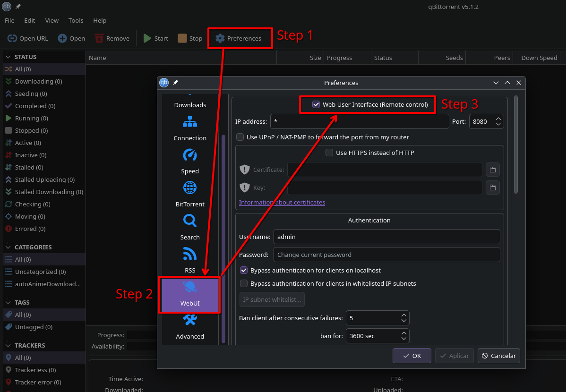Viewport: 566px width, 392px height.
Task: Click OK in Preferences dialog
Action: coord(412,356)
